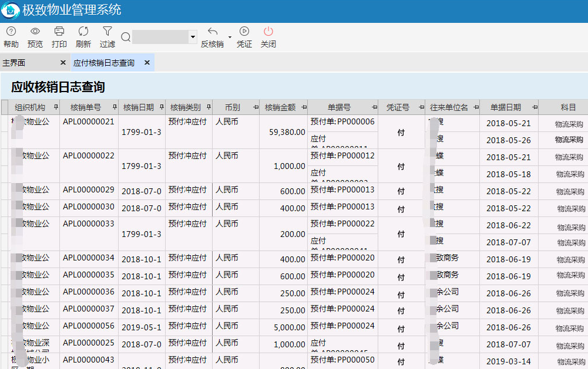Close the 主界面 tab
The image size is (588, 369).
tap(63, 63)
